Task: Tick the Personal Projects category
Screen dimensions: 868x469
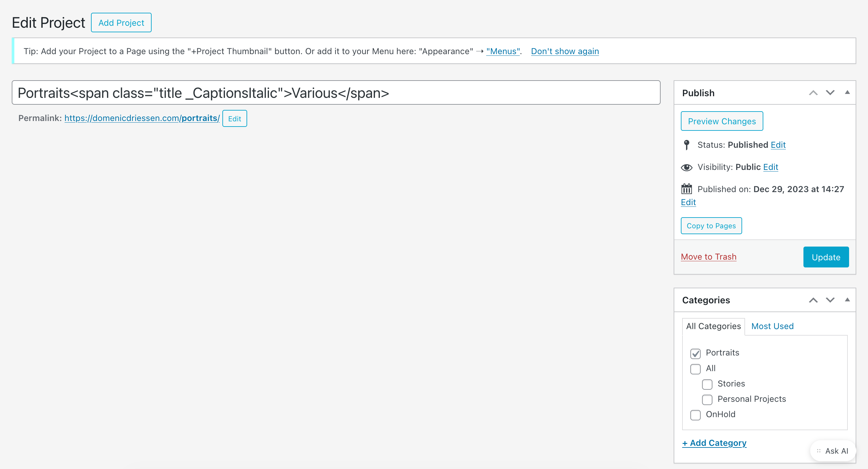Action: pos(707,400)
